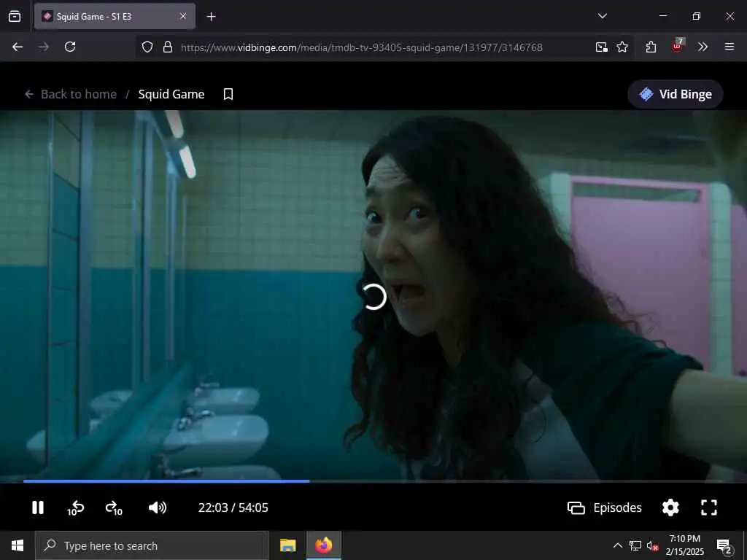Image resolution: width=747 pixels, height=560 pixels.
Task: Mute the video player volume
Action: coord(158,507)
